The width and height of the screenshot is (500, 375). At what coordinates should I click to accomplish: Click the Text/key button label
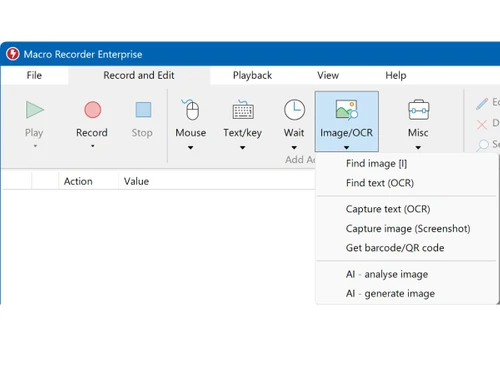pyautogui.click(x=242, y=133)
